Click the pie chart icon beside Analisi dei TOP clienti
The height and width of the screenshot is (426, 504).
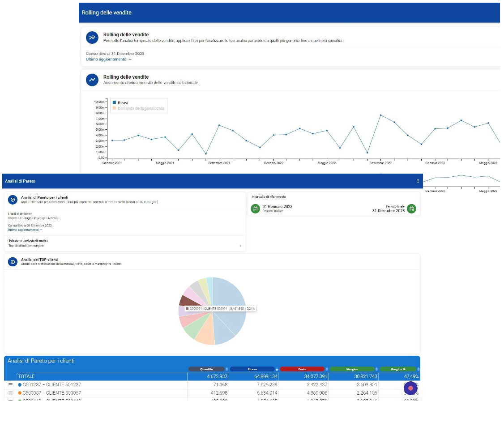pyautogui.click(x=13, y=262)
